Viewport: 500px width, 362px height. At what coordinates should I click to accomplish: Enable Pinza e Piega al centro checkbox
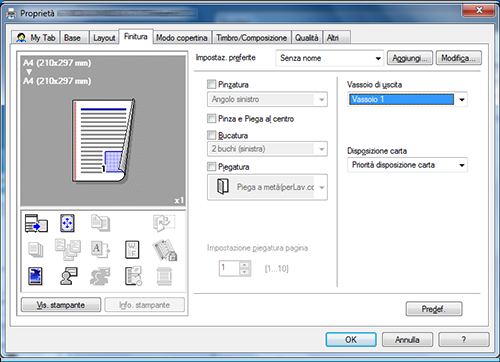point(211,118)
